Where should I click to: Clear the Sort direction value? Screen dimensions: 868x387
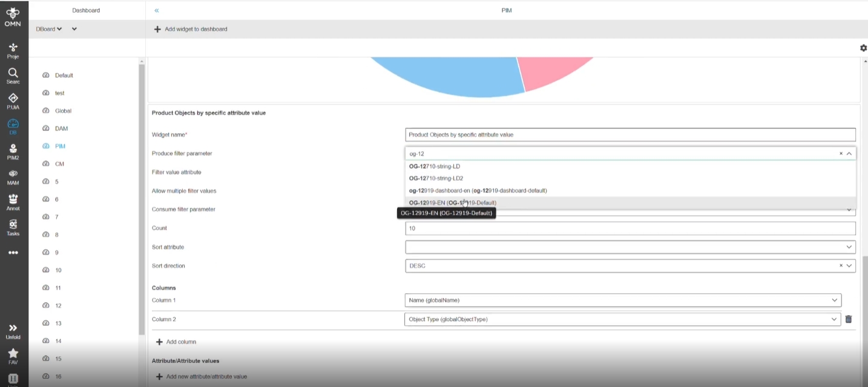pos(841,265)
